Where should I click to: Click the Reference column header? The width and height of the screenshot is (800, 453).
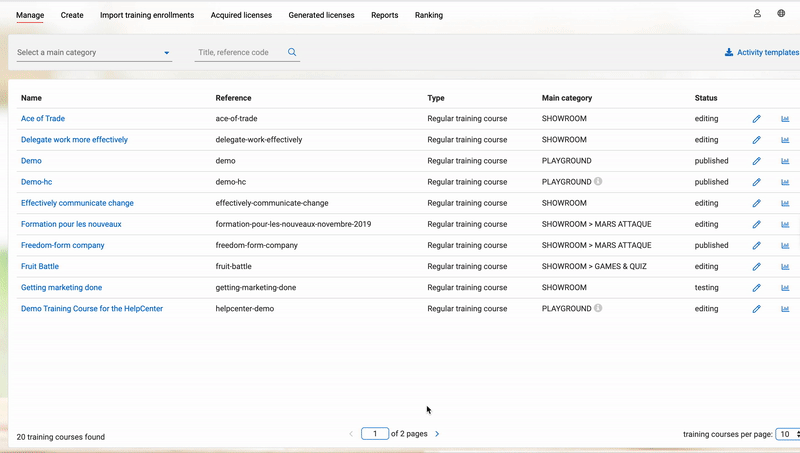(233, 98)
